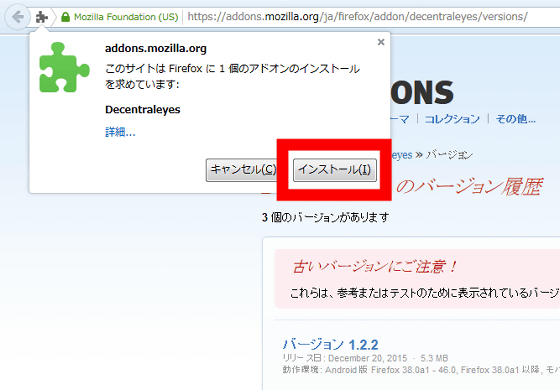This screenshot has width=560, height=390.
Task: Click the 3 個のバージョンがあります text
Action: (325, 217)
